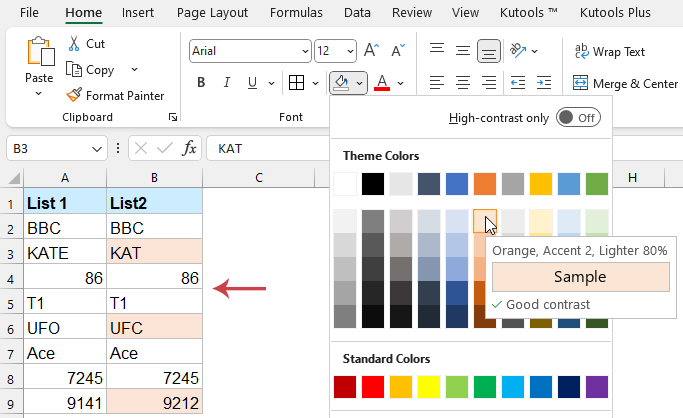
Task: Click the Orientation text angle icon
Action: pos(517,51)
